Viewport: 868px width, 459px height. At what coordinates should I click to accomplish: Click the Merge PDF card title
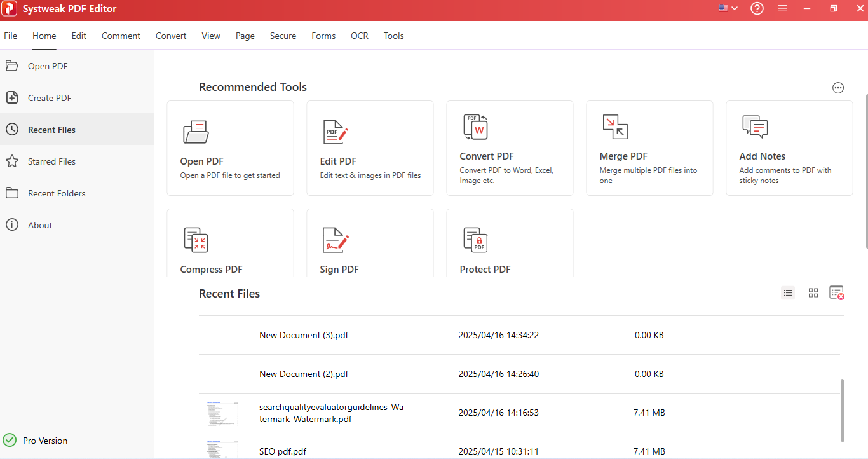tap(623, 156)
